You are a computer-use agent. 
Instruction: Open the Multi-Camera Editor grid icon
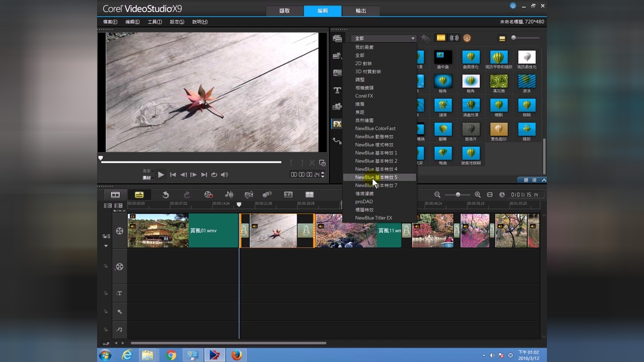click(309, 195)
